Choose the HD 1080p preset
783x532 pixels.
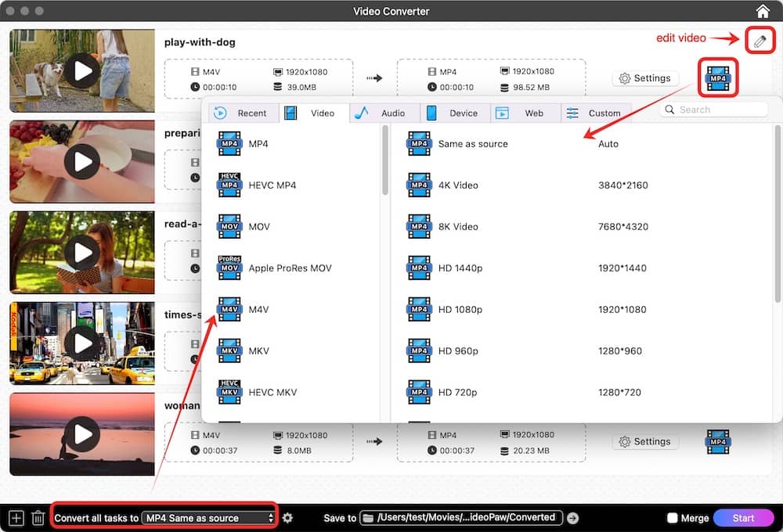point(460,309)
